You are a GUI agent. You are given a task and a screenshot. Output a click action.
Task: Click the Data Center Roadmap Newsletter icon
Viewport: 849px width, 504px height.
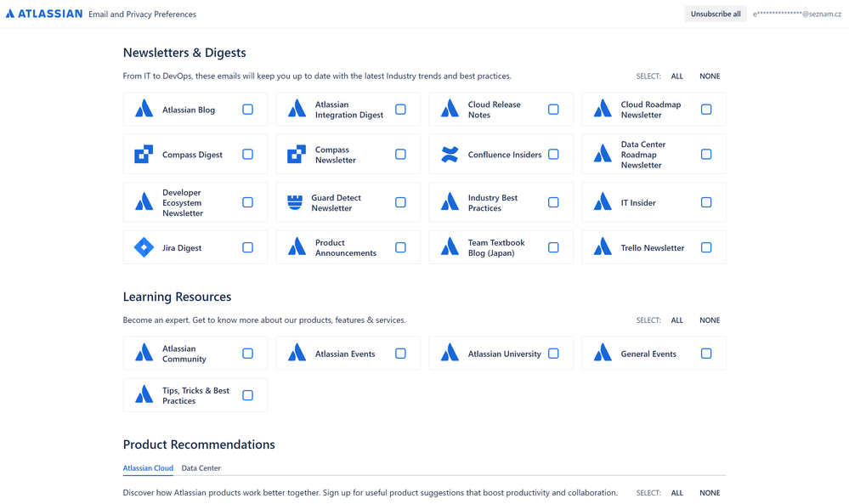[x=602, y=155]
